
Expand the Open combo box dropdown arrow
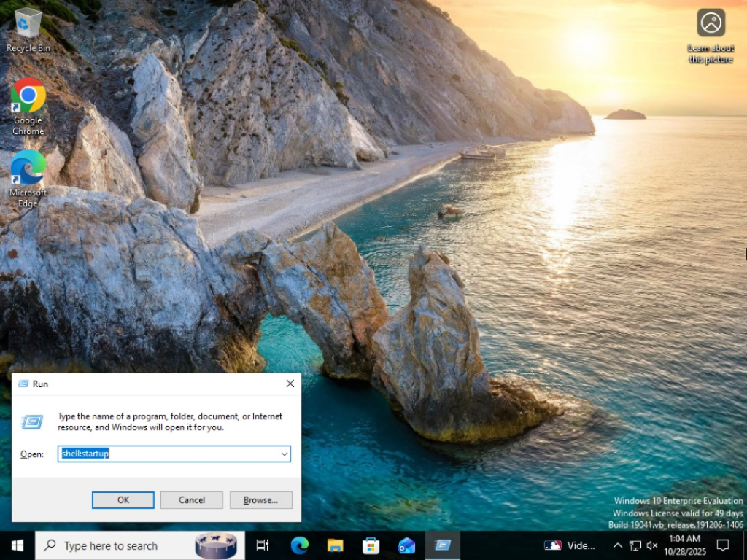284,454
